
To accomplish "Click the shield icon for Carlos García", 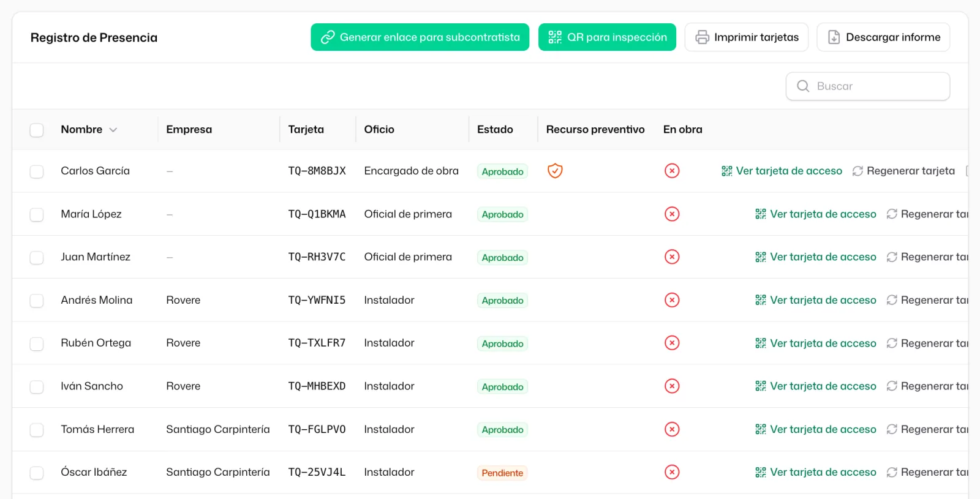I will pos(555,171).
